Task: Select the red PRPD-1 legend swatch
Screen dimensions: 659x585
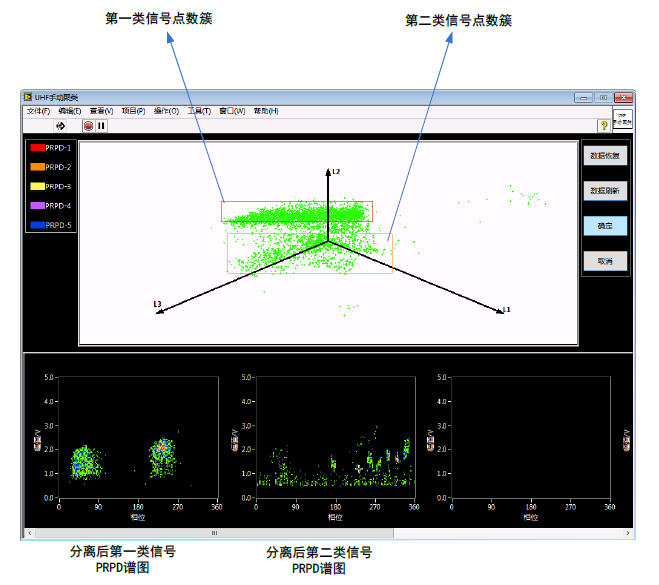Action: point(37,148)
